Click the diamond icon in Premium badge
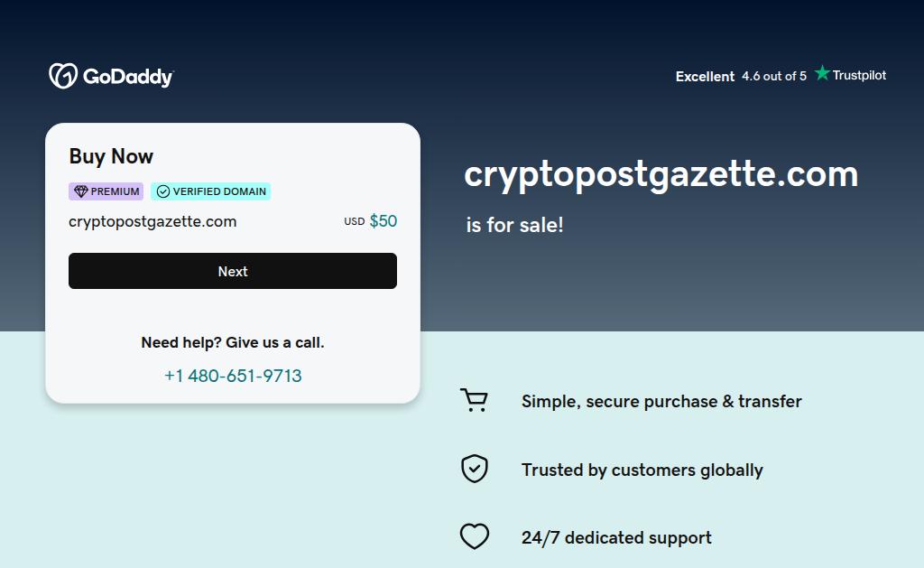The width and height of the screenshot is (924, 568). coord(80,191)
